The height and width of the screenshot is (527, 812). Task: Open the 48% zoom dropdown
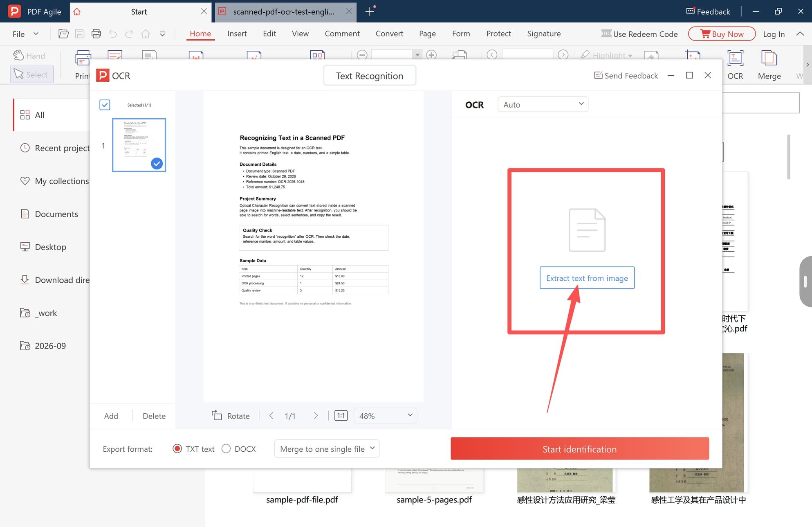(385, 416)
